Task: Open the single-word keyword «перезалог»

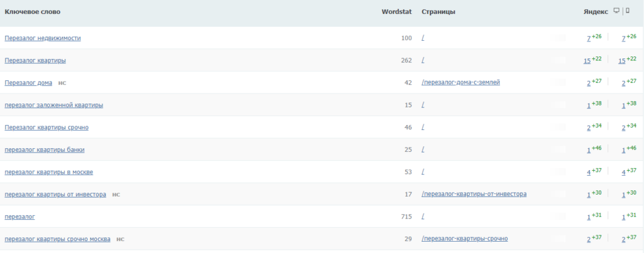Action: coord(19,217)
